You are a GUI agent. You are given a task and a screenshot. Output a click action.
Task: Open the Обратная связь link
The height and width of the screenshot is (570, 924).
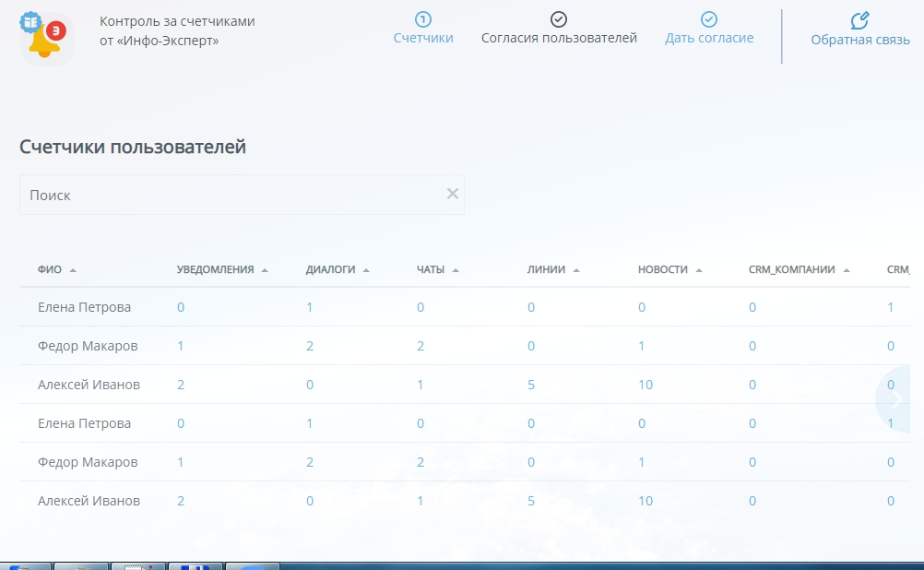[859, 40]
